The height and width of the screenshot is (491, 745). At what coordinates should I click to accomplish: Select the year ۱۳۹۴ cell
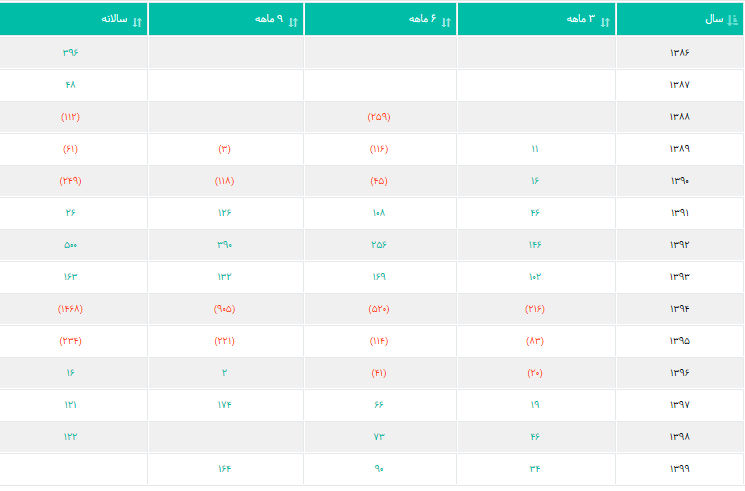pyautogui.click(x=680, y=309)
